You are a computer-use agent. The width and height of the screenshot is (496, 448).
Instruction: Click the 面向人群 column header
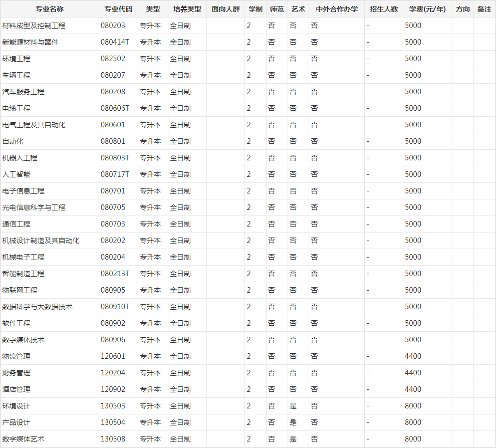pos(225,9)
